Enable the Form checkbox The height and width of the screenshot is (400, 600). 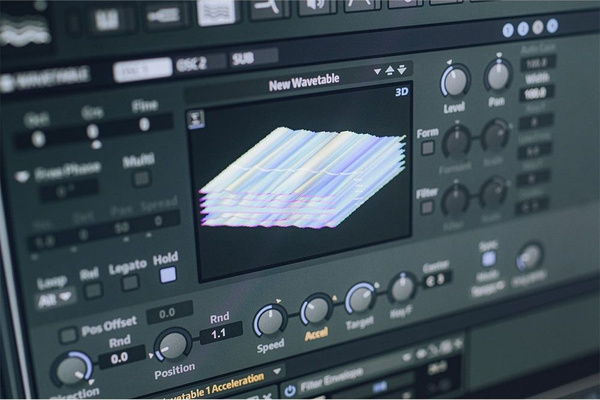click(427, 147)
